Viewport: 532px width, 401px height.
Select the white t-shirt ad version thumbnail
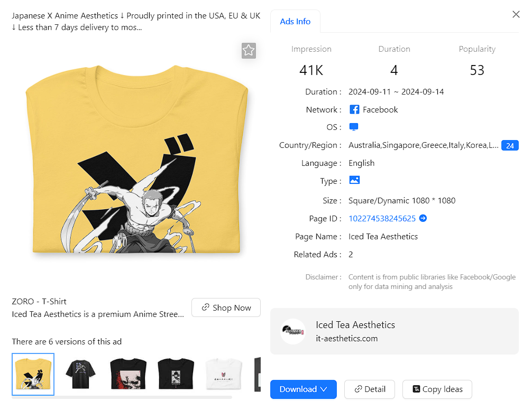(x=223, y=376)
